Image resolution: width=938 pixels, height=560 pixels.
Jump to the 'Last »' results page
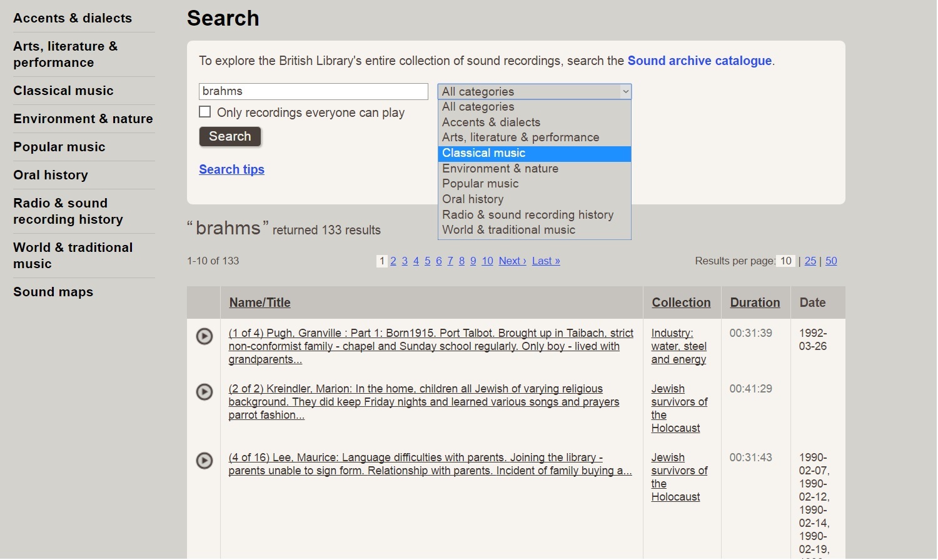point(546,261)
